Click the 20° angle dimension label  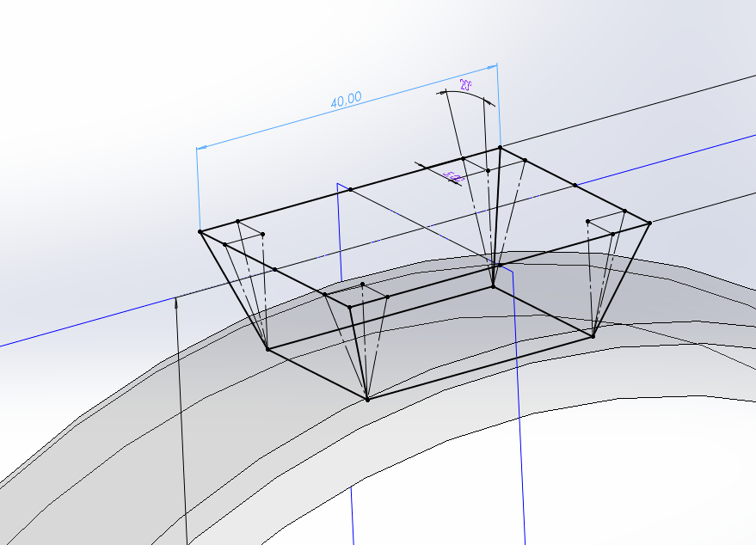point(465,85)
